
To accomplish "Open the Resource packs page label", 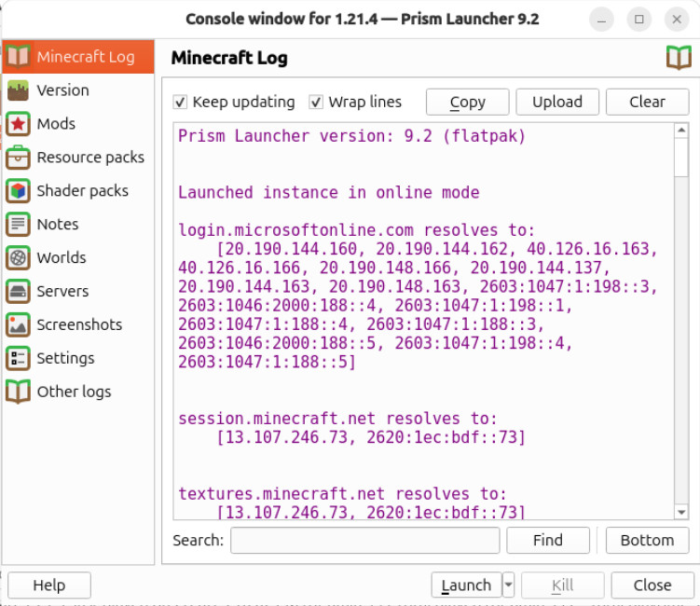I will pyautogui.click(x=90, y=158).
